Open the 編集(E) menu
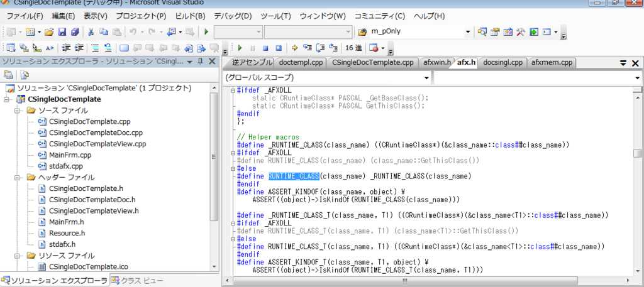This screenshot has height=287, width=644. (x=64, y=16)
